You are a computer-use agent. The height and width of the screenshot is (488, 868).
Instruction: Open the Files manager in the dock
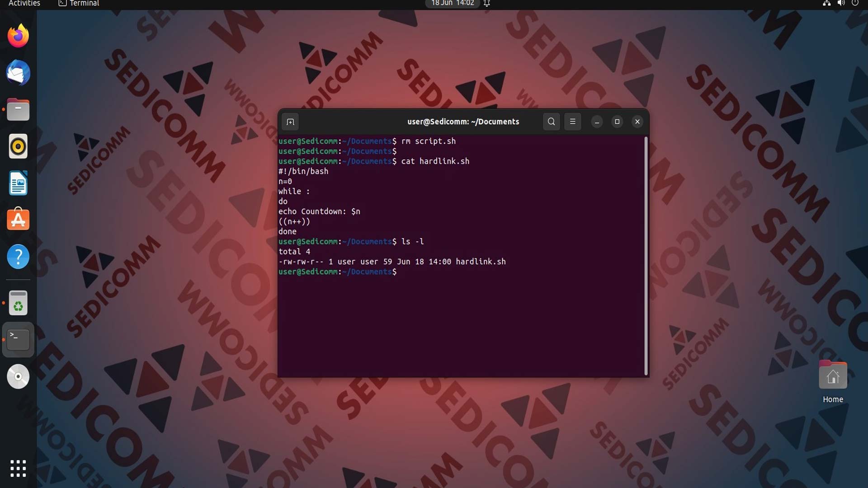tap(18, 110)
